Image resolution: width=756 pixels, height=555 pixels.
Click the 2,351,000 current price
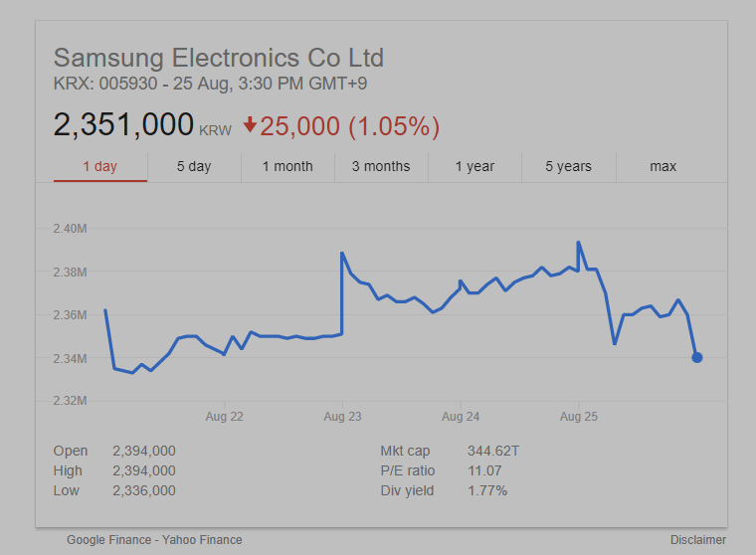coord(123,125)
